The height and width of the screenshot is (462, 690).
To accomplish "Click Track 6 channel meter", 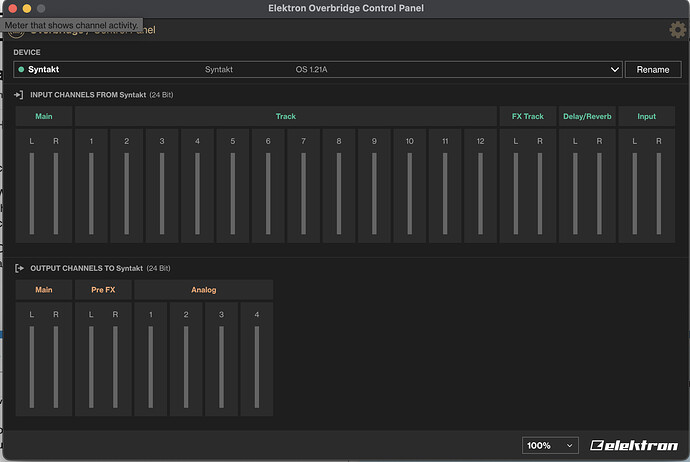I will click(x=268, y=194).
